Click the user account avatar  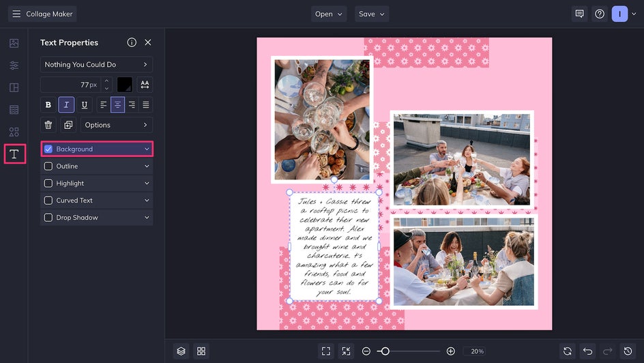click(619, 14)
